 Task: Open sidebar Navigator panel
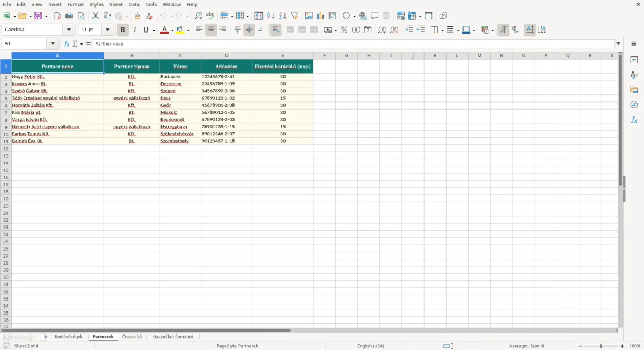tap(634, 105)
